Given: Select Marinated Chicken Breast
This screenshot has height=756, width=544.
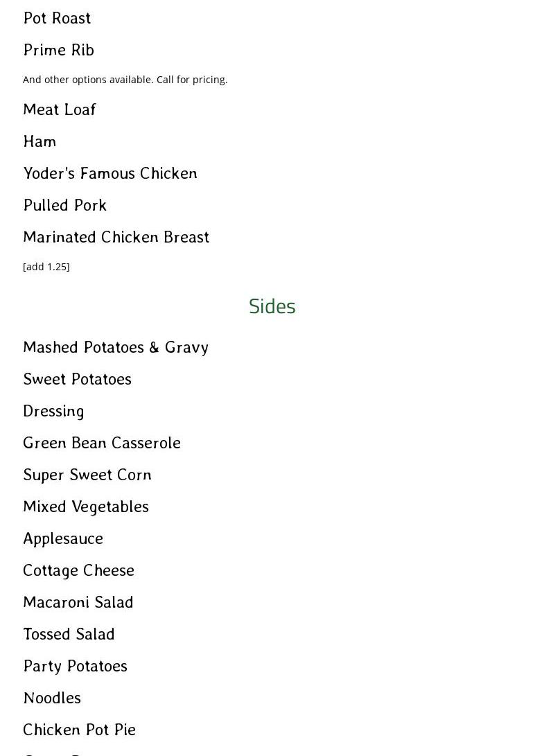Looking at the screenshot, I should point(116,237).
